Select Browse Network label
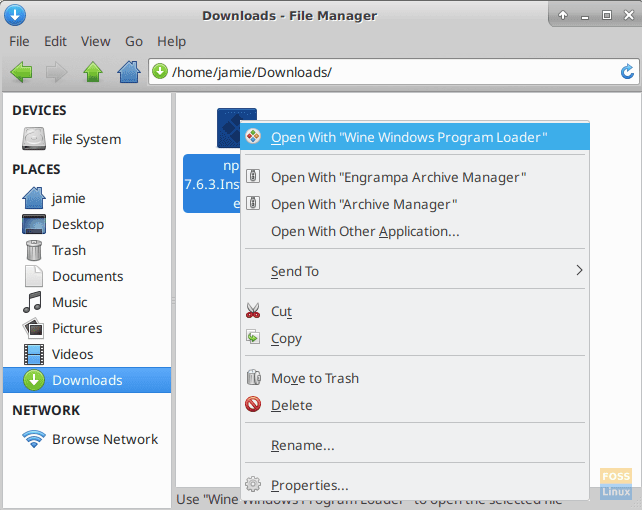Screen dimensions: 642x510 point(105,439)
